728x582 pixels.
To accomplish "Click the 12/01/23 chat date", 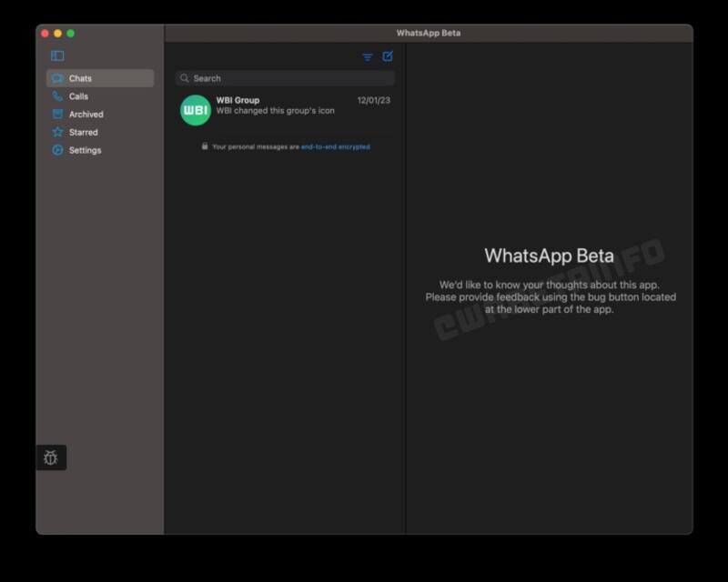I will pos(373,100).
